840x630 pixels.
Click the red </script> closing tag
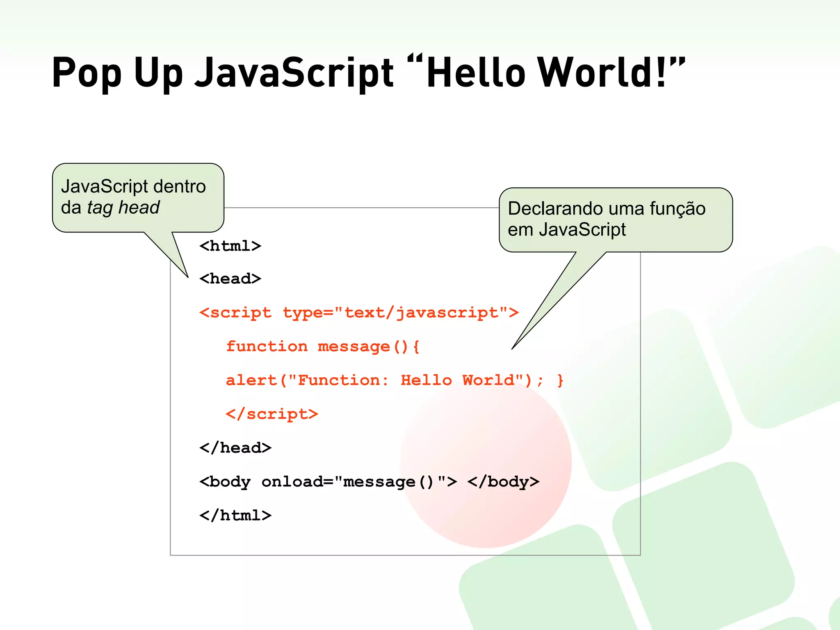272,414
